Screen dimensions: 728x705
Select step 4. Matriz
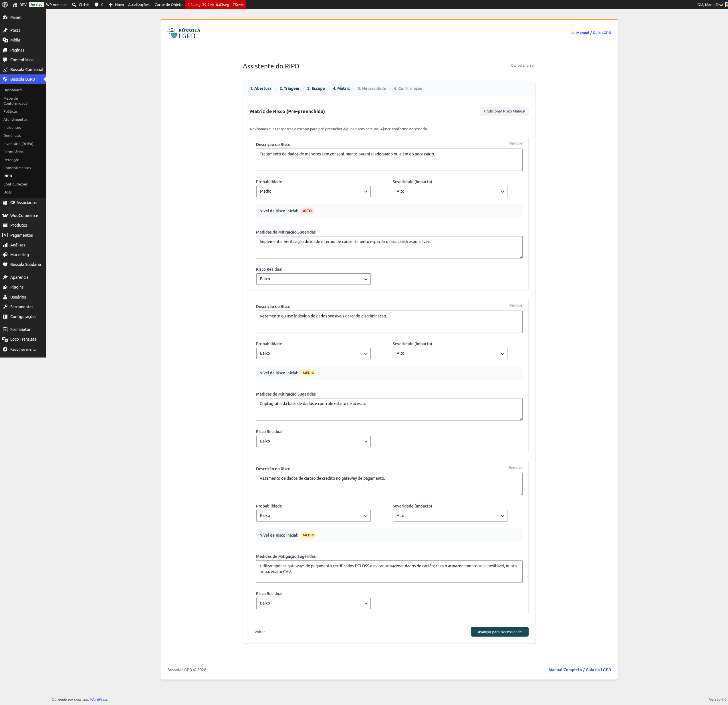click(x=341, y=88)
